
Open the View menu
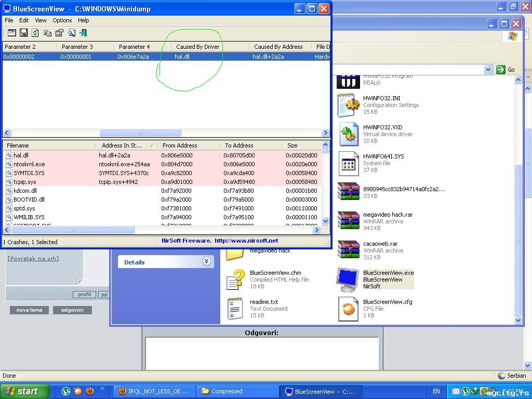pos(41,20)
